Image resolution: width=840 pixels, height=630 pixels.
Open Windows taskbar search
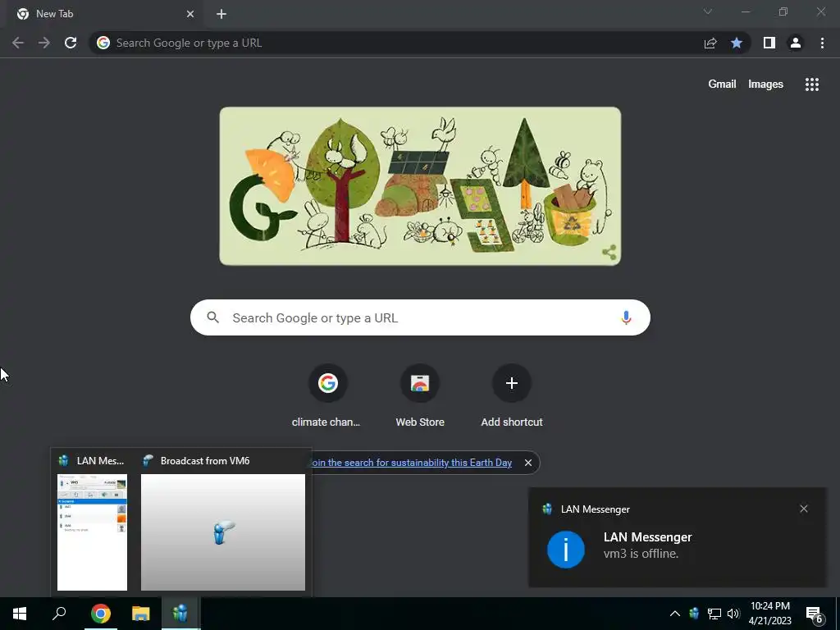(x=59, y=614)
